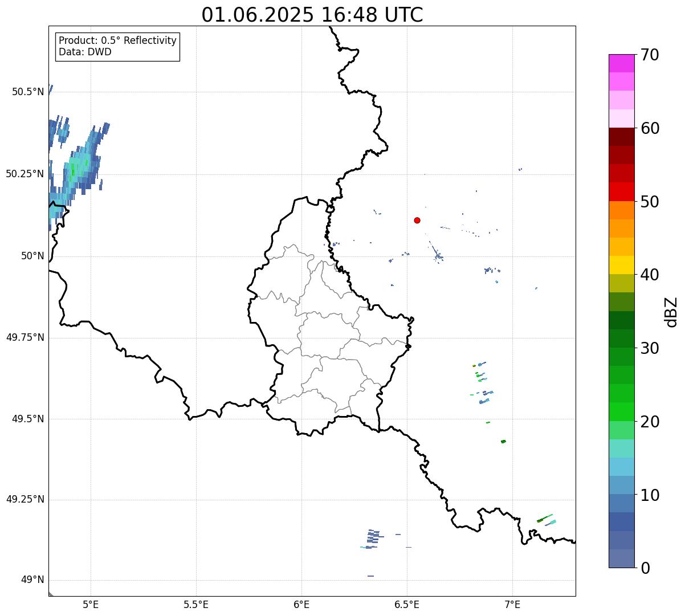685x616 pixels.
Task: Pick the bright red colorbar segment at 50 dBZ
Action: click(621, 192)
